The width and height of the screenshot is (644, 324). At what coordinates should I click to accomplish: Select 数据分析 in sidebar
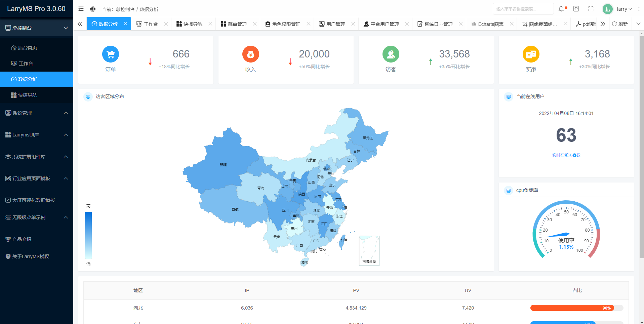click(37, 79)
